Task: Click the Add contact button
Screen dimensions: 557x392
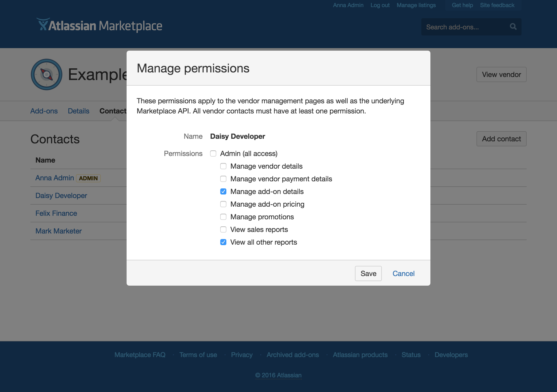Action: [x=501, y=139]
